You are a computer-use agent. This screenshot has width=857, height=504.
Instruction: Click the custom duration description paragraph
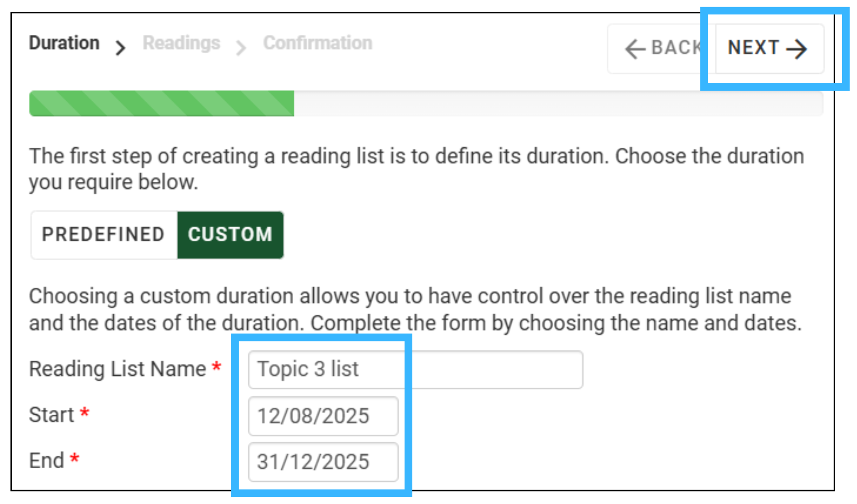click(415, 310)
